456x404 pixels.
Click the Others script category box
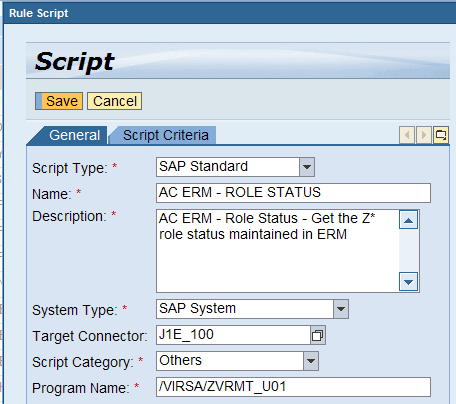(x=230, y=361)
